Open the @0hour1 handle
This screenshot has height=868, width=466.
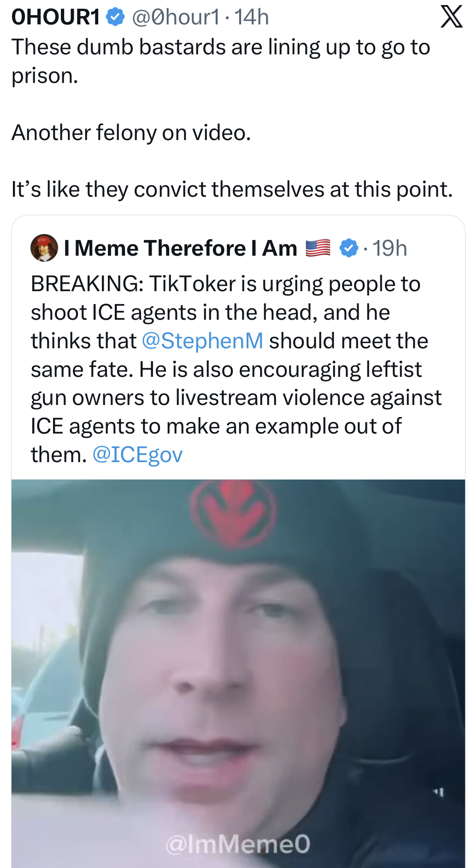point(176,18)
